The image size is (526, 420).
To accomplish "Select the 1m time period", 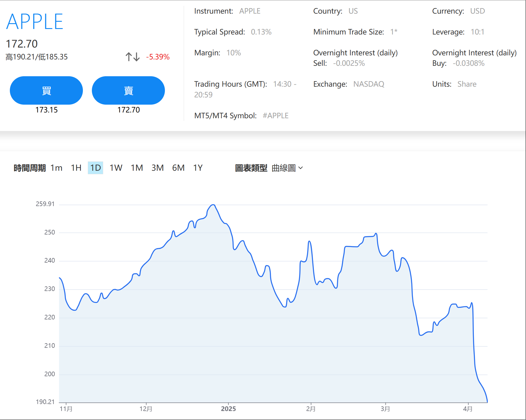I will click(x=57, y=168).
